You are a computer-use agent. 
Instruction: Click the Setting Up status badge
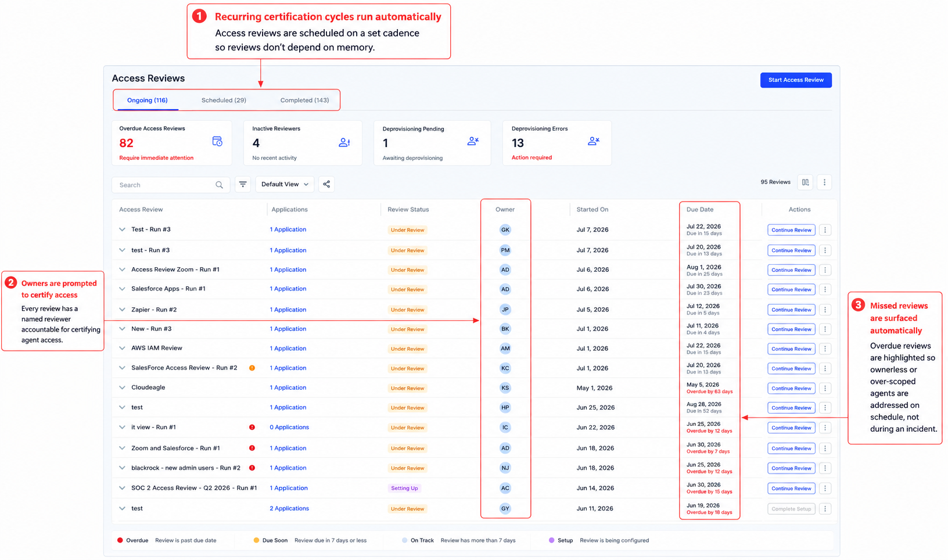[404, 489]
